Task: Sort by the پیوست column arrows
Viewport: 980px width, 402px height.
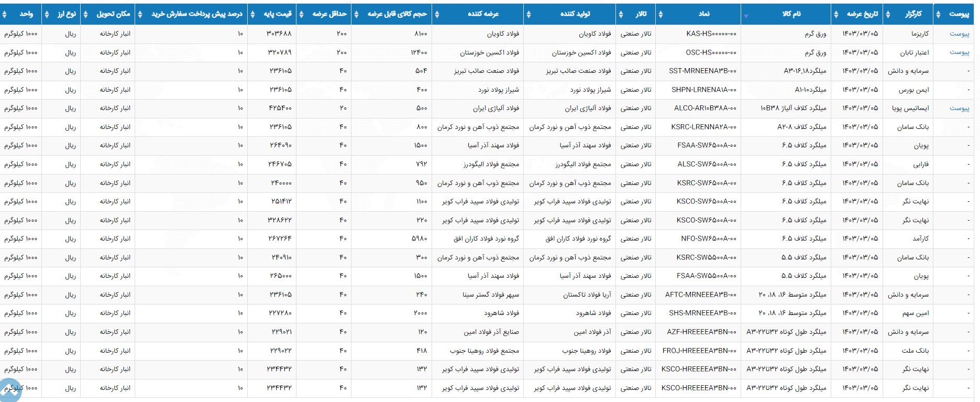Action: 938,14
